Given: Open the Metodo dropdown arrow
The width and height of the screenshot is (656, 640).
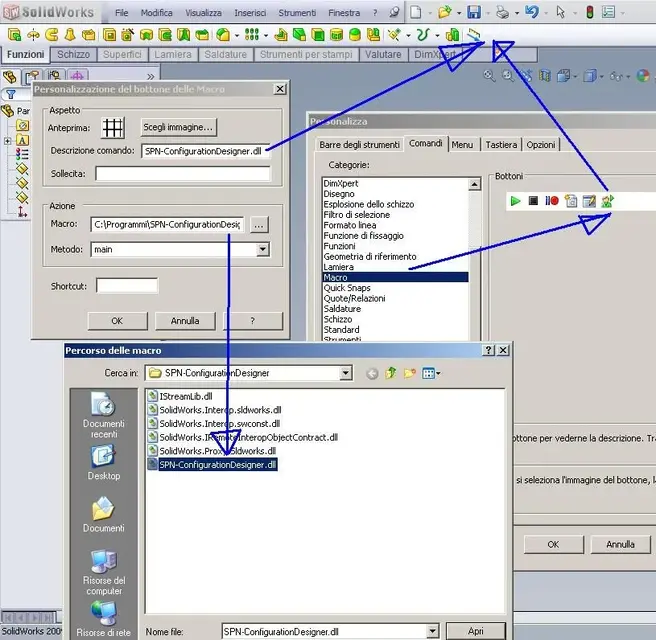Looking at the screenshot, I should pos(262,249).
